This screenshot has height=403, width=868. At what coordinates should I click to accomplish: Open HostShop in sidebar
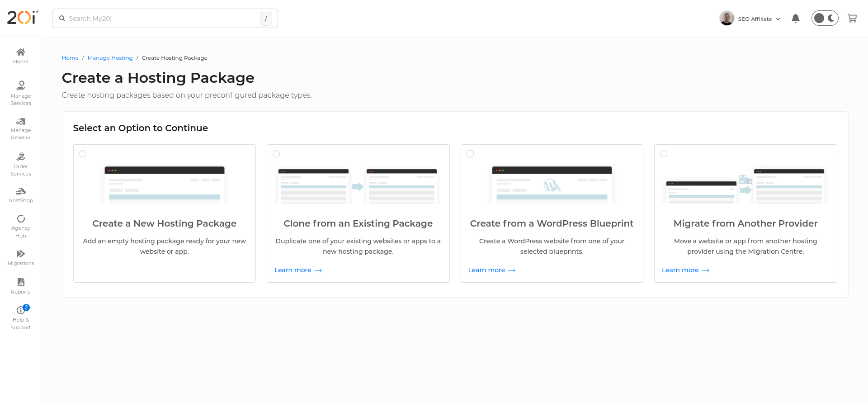click(x=21, y=195)
